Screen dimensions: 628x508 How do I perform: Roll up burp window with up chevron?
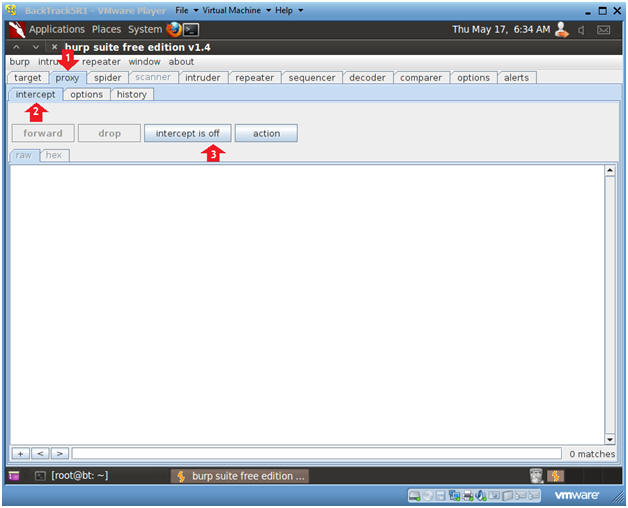(x=16, y=47)
